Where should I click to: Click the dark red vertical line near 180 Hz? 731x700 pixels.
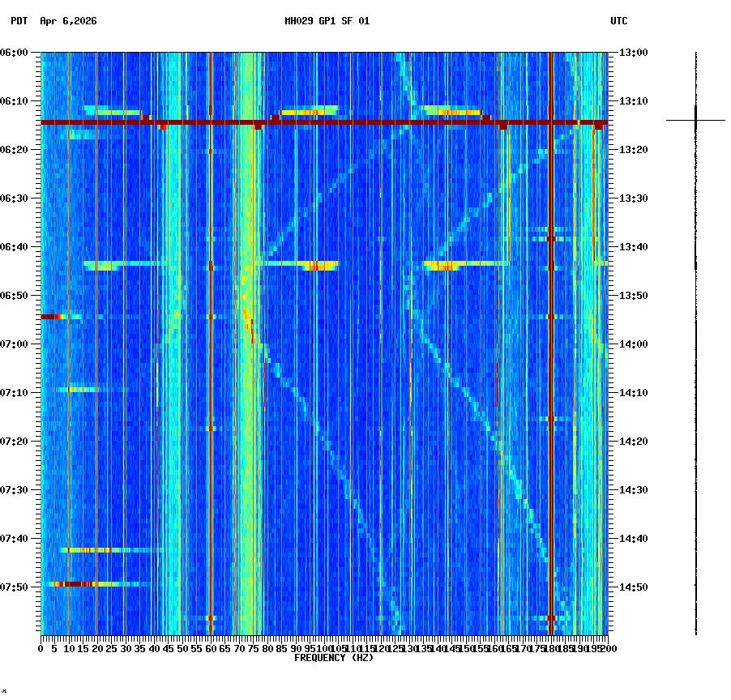click(x=550, y=324)
